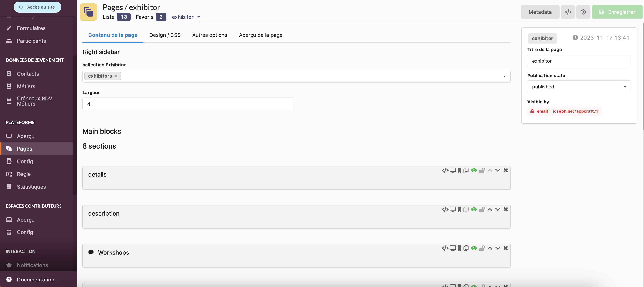Image resolution: width=644 pixels, height=287 pixels.
Task: Open the collection Exhibitor dropdown arrow
Action: 504,76
